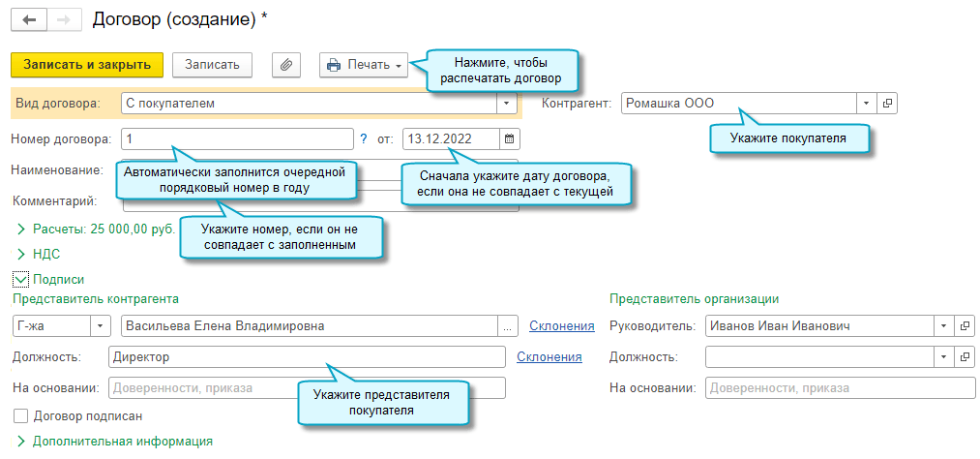Expand the Расчеты section
Image resolution: width=980 pixels, height=459 pixels.
[21, 229]
